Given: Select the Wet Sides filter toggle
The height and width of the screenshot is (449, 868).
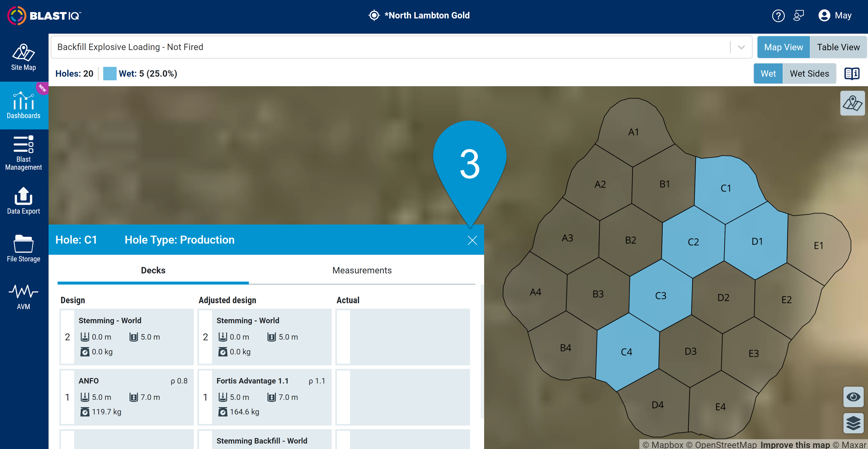Looking at the screenshot, I should (x=809, y=74).
